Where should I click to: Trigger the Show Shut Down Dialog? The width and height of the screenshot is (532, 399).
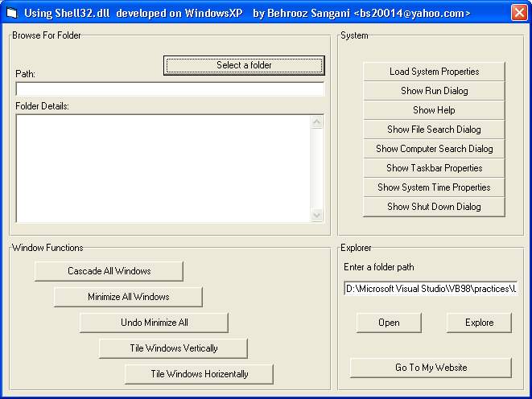point(434,207)
